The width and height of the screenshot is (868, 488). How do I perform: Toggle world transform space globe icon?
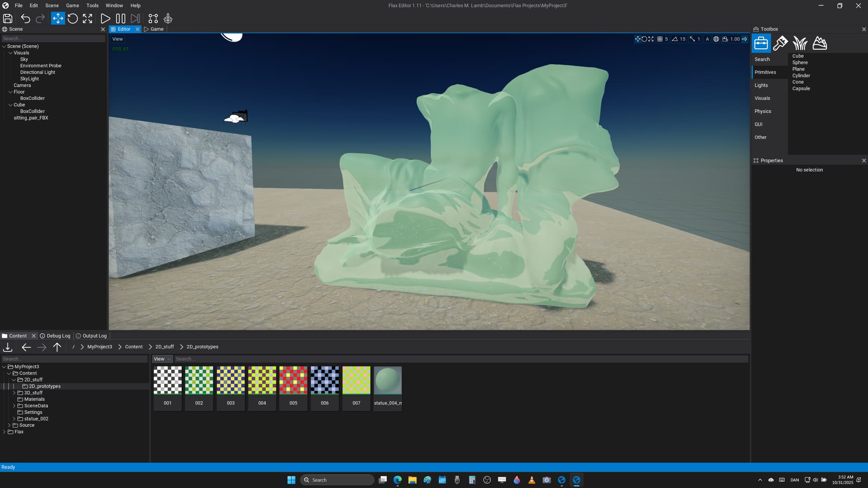click(716, 39)
